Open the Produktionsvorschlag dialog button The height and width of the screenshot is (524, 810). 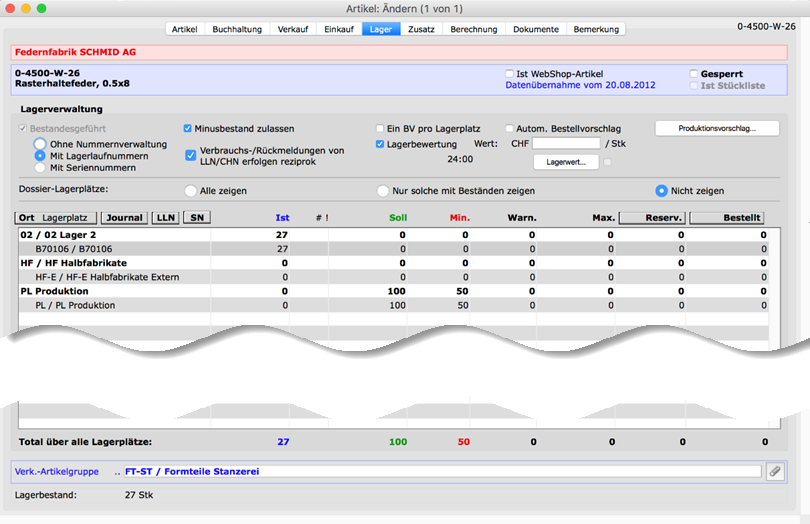(x=715, y=129)
